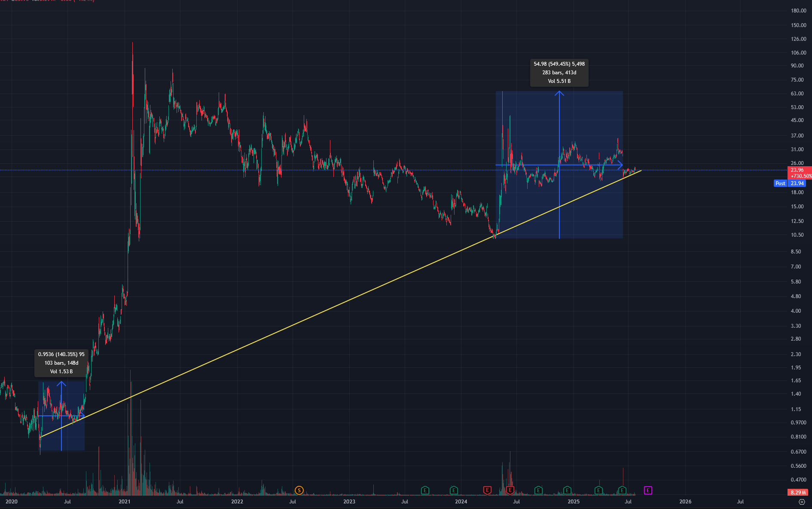The image size is (812, 509).
Task: Select the blue Post market label
Action: coord(780,183)
